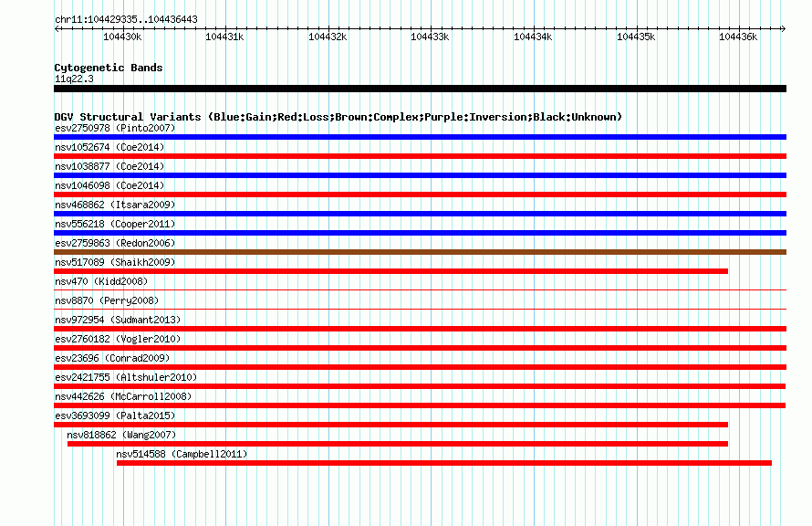
Task: Select the 104436k ruler position label
Action: (x=738, y=37)
